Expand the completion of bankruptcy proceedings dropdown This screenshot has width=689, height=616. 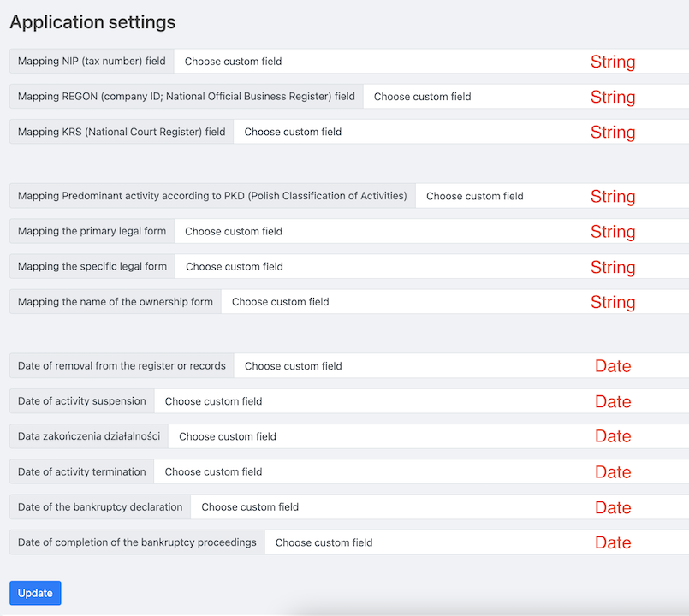click(x=428, y=542)
